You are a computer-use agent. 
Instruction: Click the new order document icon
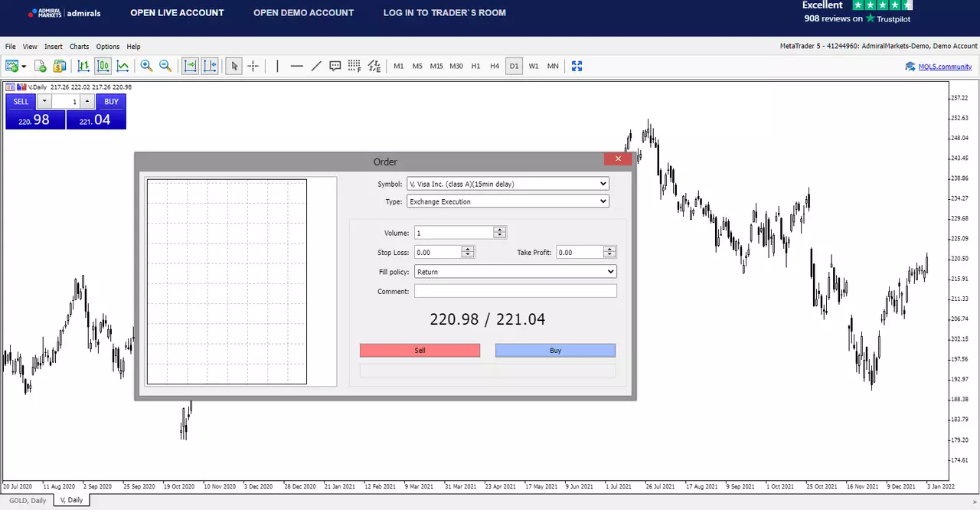(41, 66)
